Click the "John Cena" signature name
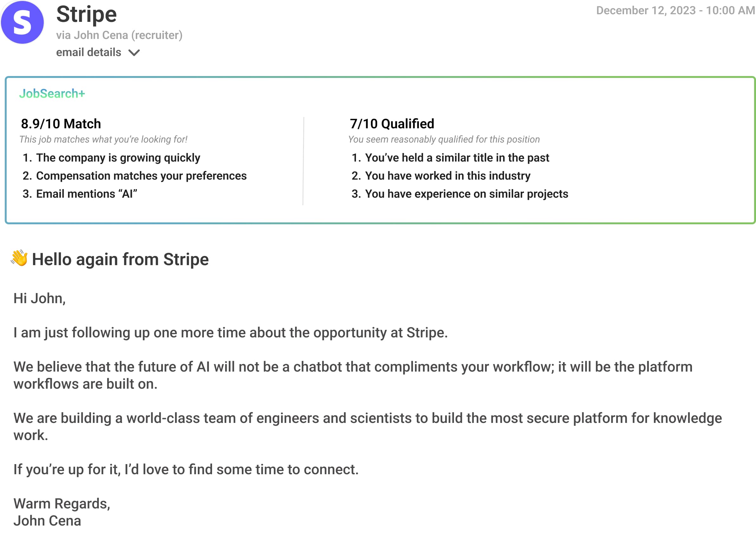 click(47, 521)
